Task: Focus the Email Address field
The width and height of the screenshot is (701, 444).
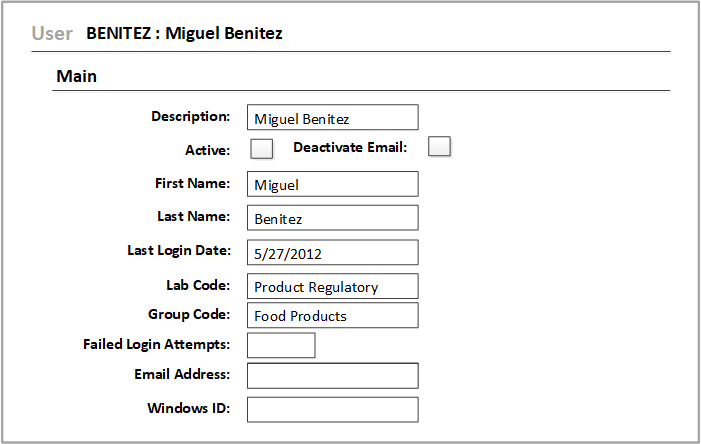Action: [x=332, y=376]
